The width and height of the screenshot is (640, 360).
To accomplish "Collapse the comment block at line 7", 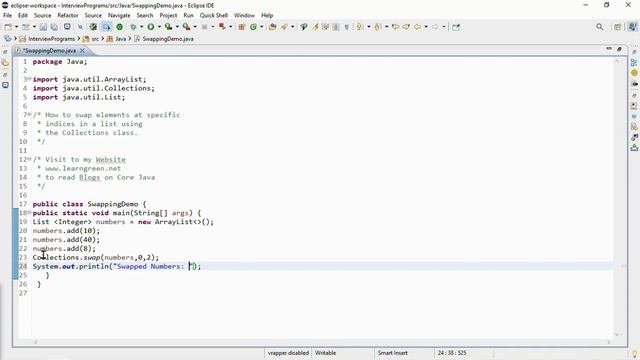I will pos(29,114).
